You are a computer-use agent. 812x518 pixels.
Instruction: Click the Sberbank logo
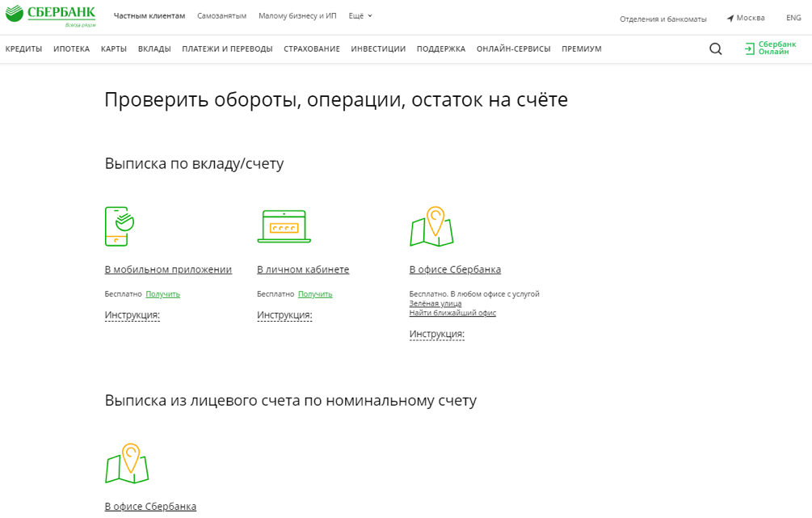[x=50, y=15]
